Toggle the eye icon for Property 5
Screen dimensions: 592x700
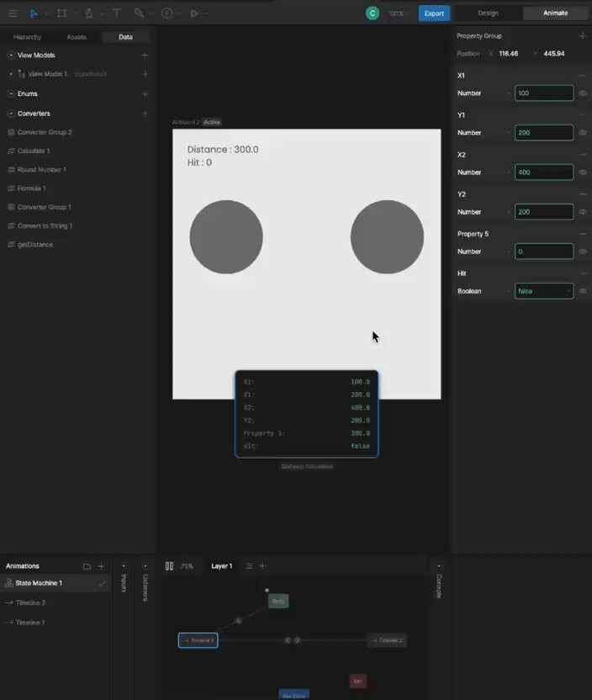tap(583, 252)
